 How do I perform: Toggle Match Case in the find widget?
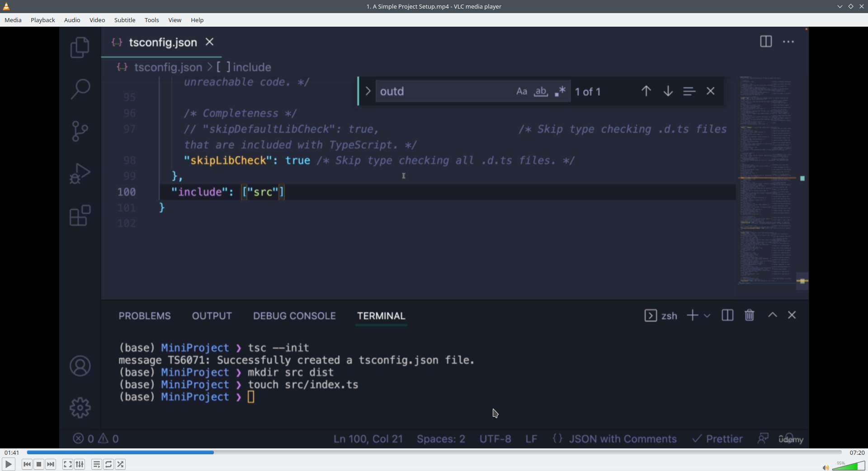point(522,91)
